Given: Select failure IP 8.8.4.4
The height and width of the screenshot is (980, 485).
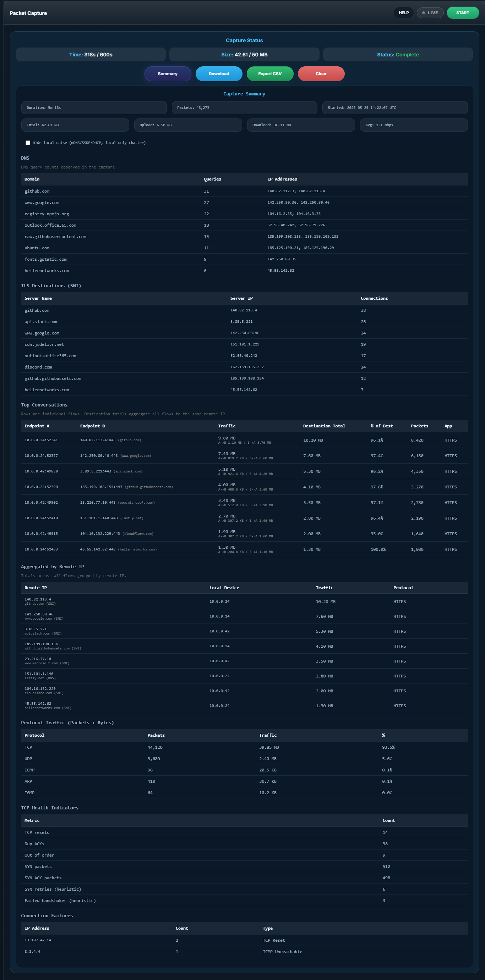Looking at the screenshot, I should coord(32,952).
